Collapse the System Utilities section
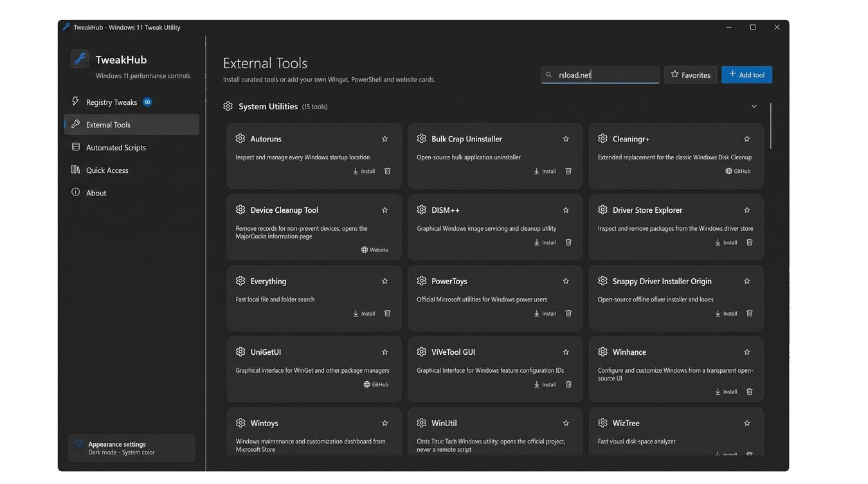The height and width of the screenshot is (484, 868). coord(754,107)
